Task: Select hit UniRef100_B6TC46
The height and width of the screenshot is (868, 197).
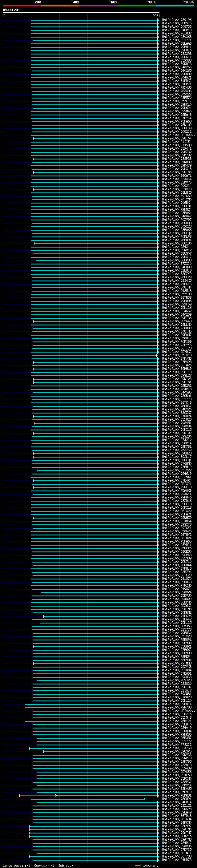Action: point(177,403)
